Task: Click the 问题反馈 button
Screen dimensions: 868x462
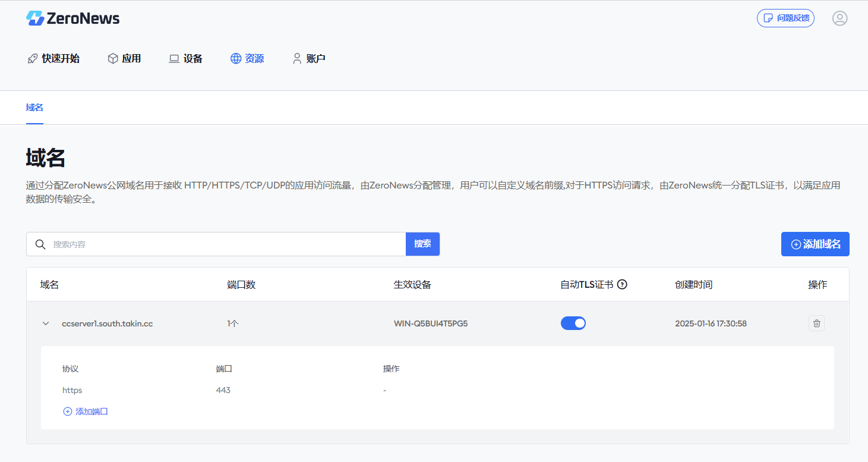Action: (x=785, y=18)
